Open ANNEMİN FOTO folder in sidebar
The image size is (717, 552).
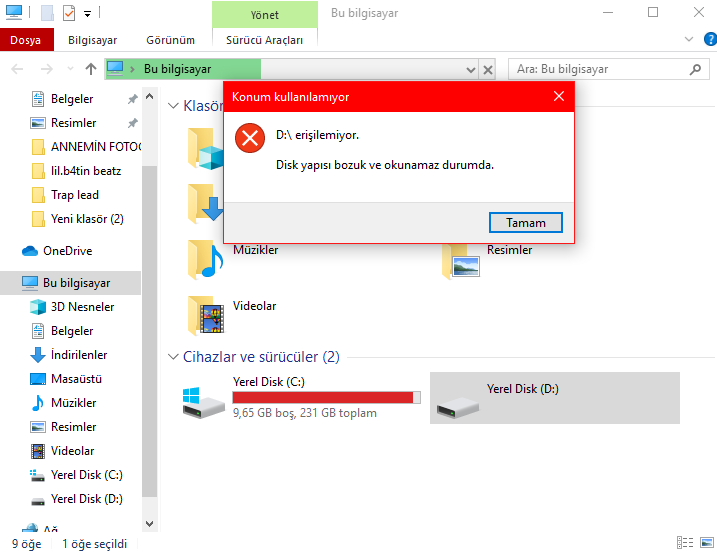pos(86,147)
